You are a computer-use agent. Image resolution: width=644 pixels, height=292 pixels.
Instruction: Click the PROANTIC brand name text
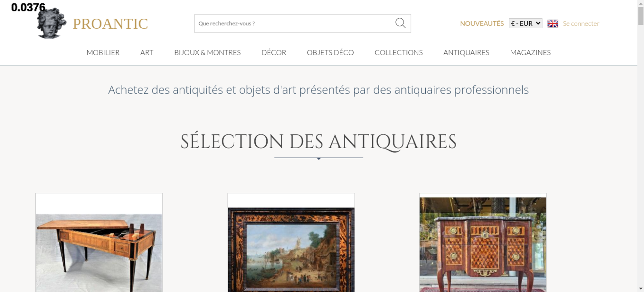click(110, 24)
